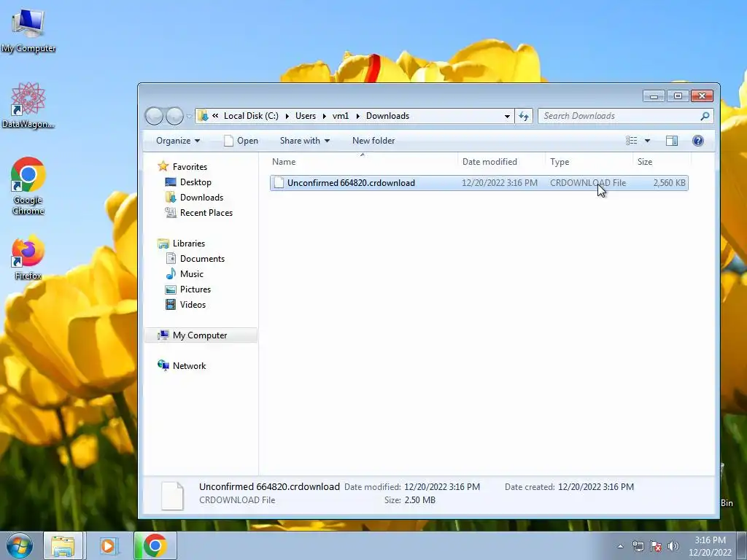Click the Explorer Forward navigation button

(x=174, y=116)
